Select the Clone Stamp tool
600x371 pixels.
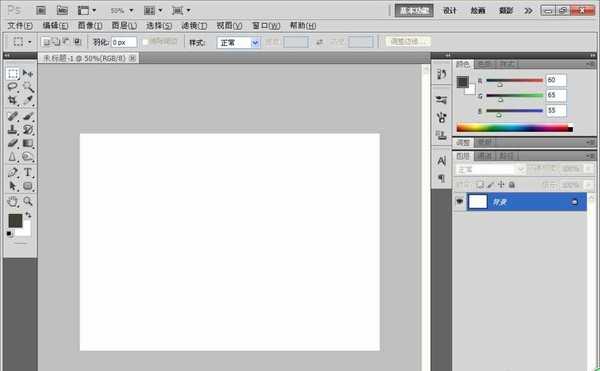coord(13,129)
